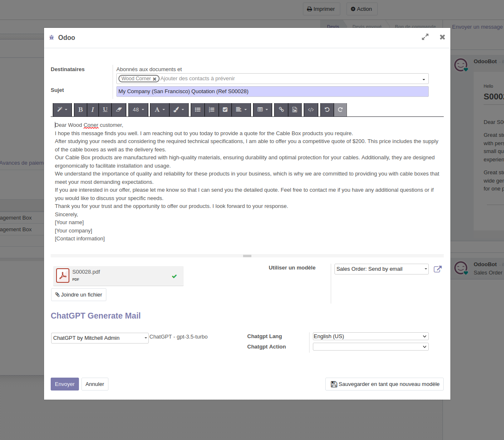The image size is (504, 440).
Task: Open the Chatgpt Lang English dropdown
Action: pyautogui.click(x=371, y=336)
